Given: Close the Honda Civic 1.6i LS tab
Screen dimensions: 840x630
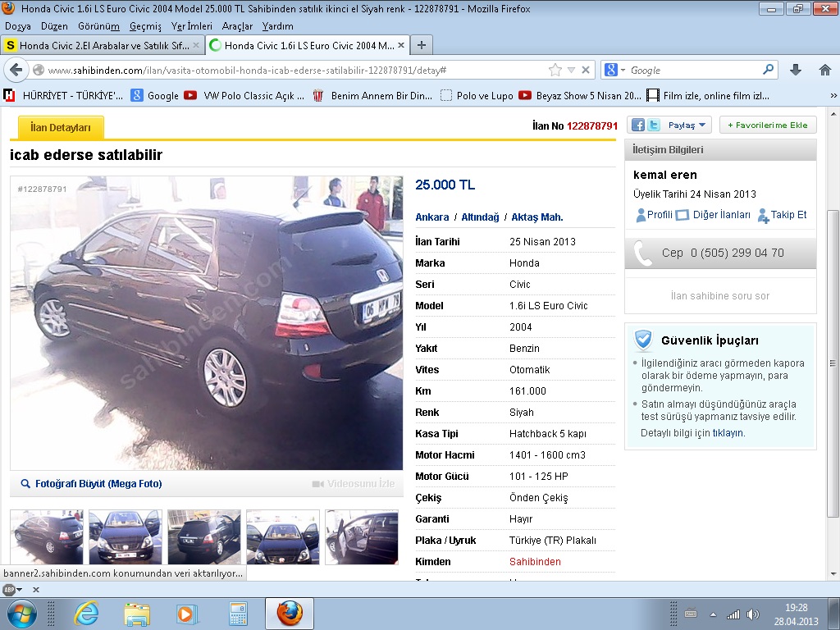Looking at the screenshot, I should 400,46.
